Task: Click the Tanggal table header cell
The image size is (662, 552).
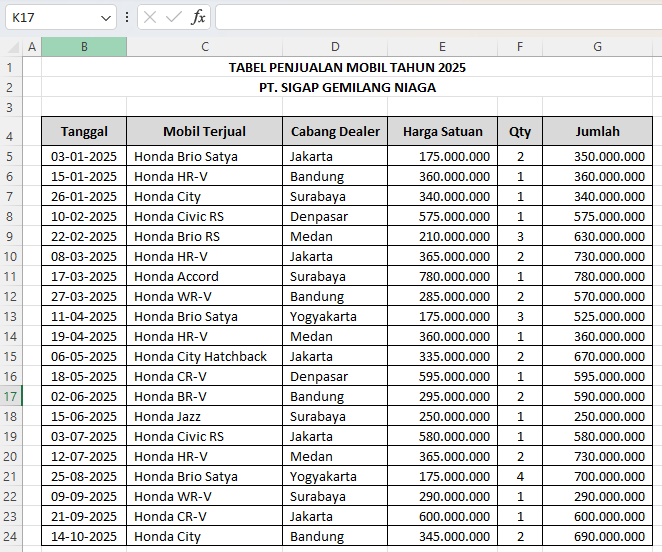Action: (x=84, y=131)
